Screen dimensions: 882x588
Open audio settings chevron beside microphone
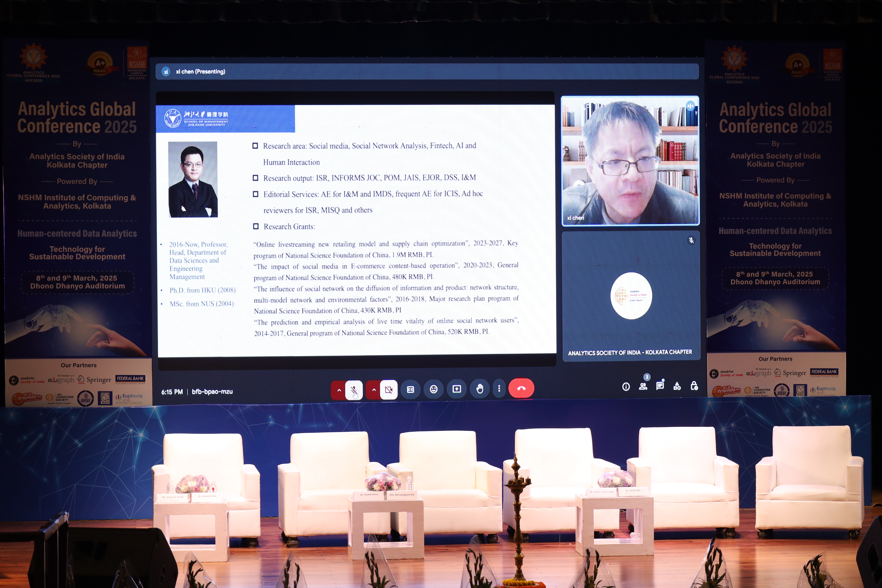[x=339, y=390]
